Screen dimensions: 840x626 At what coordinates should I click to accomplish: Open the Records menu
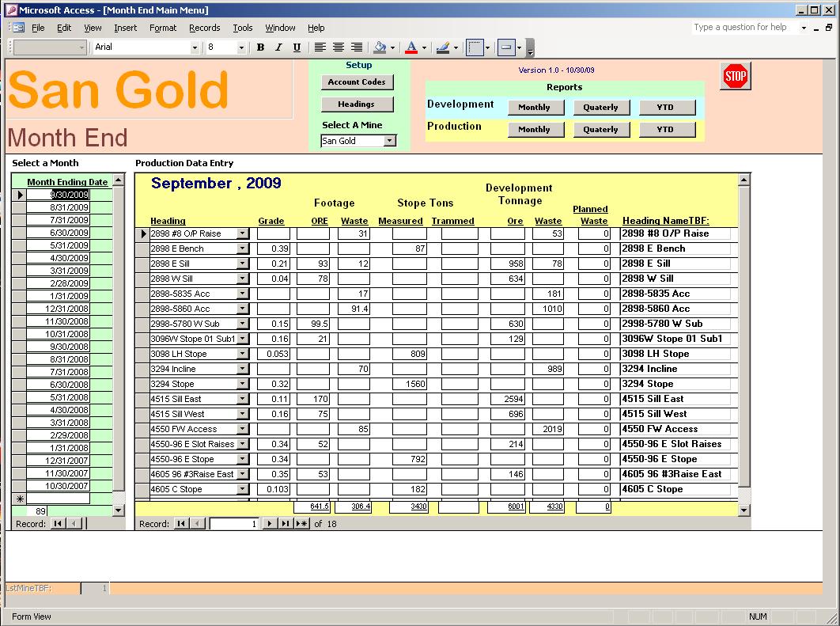(x=204, y=27)
